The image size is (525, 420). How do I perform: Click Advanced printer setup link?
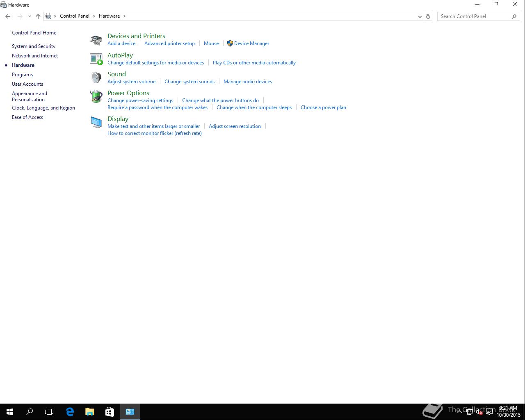point(169,43)
